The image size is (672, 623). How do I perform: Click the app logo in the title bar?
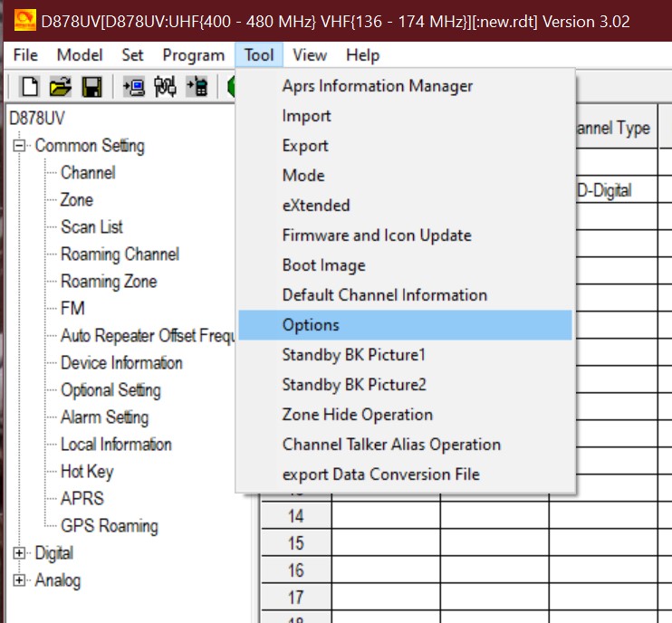tap(24, 21)
